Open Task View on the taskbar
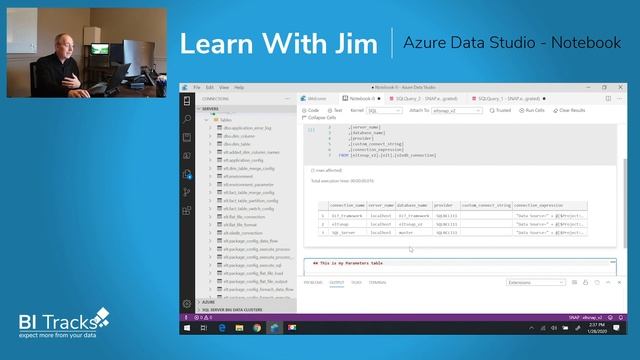The height and width of the screenshot is (360, 640). 204,328
